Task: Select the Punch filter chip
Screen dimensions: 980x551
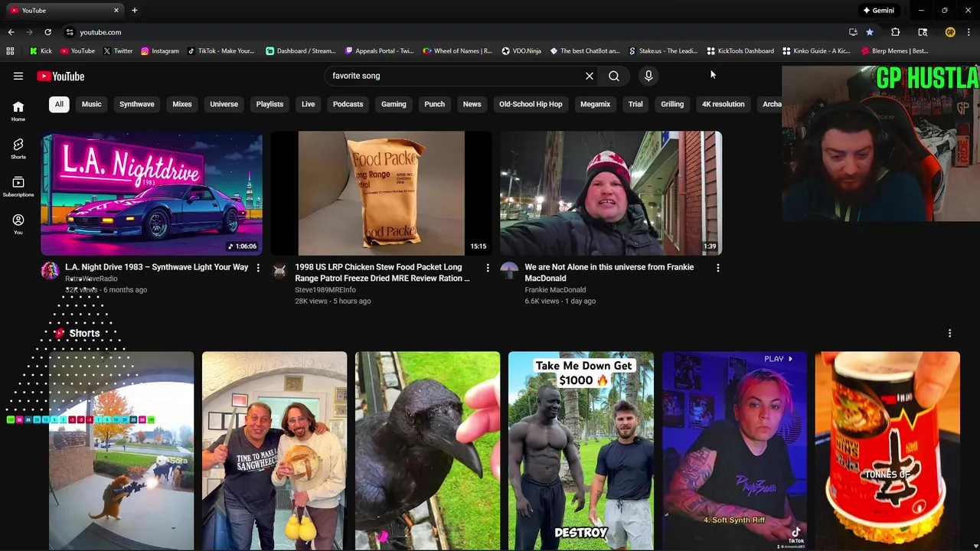Action: (435, 104)
